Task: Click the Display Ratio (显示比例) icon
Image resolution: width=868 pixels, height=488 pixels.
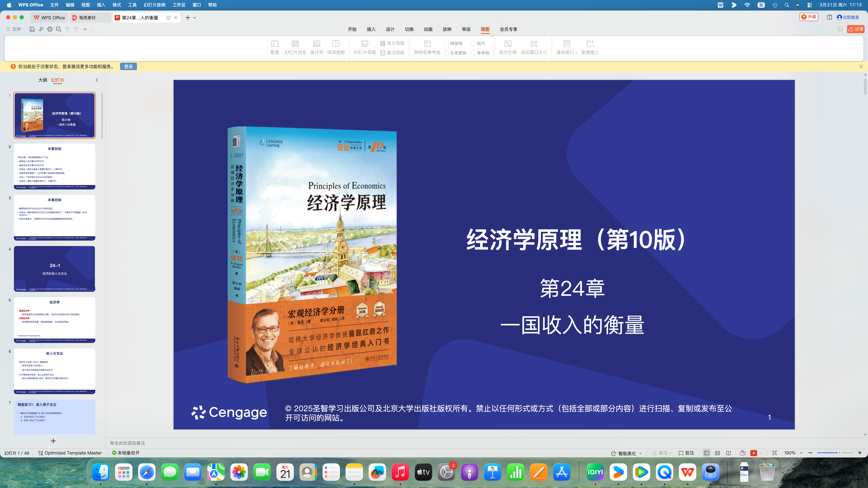Action: (507, 44)
